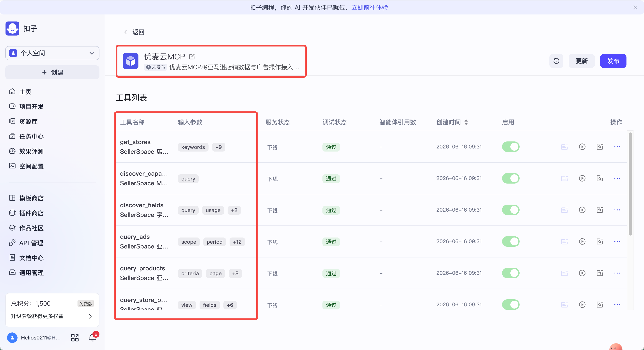Click the get_stores list-plus icon
Image resolution: width=644 pixels, height=350 pixels.
[x=564, y=147]
